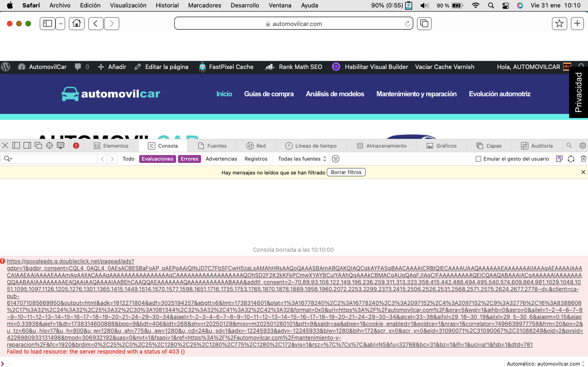
Task: Click the WordPress logo admin icon
Action: (6, 67)
